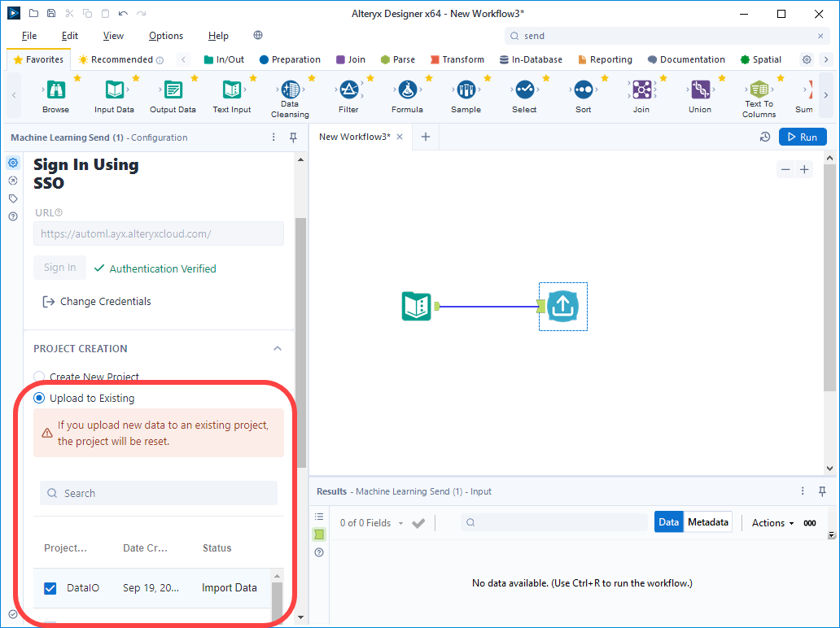
Task: Open the workflow history clock icon
Action: (765, 137)
